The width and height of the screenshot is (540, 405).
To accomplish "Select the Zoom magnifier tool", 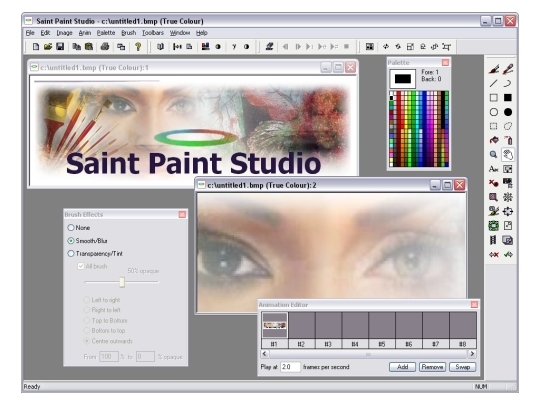I will coord(494,155).
